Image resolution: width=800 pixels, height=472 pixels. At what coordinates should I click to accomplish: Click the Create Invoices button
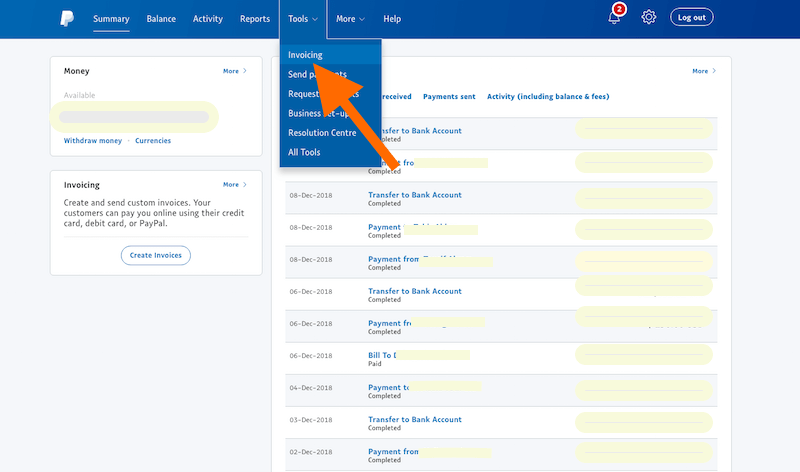pyautogui.click(x=156, y=255)
